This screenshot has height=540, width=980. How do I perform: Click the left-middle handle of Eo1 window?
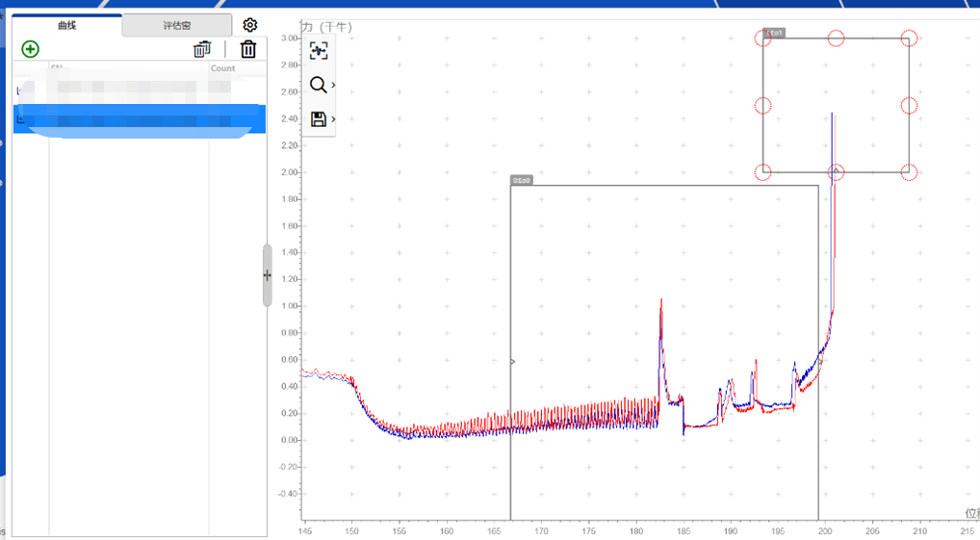point(762,106)
